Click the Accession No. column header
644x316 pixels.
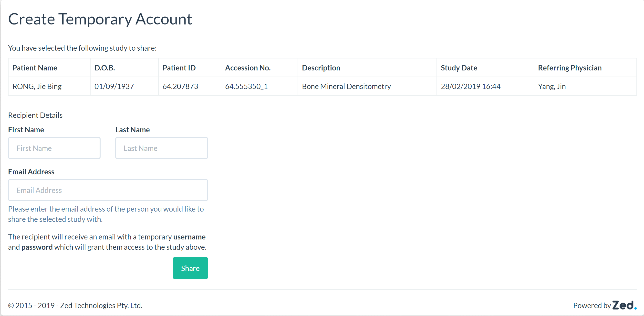tap(248, 68)
